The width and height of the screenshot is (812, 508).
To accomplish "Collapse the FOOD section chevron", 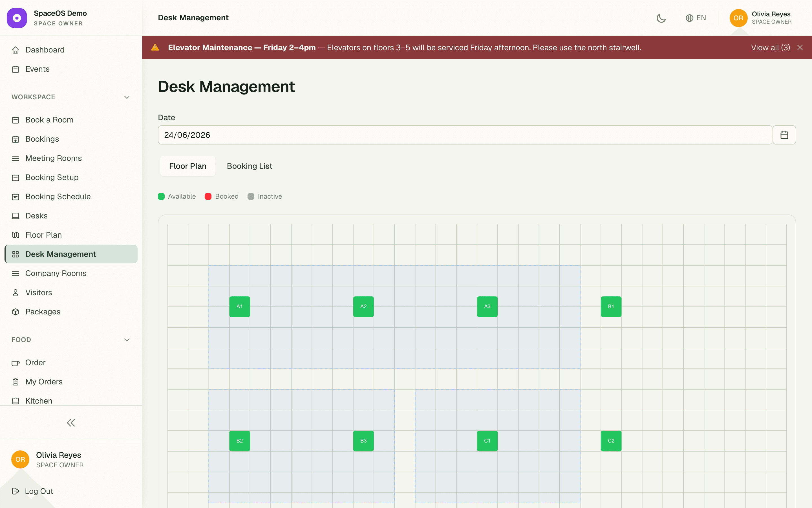I will [x=127, y=340].
